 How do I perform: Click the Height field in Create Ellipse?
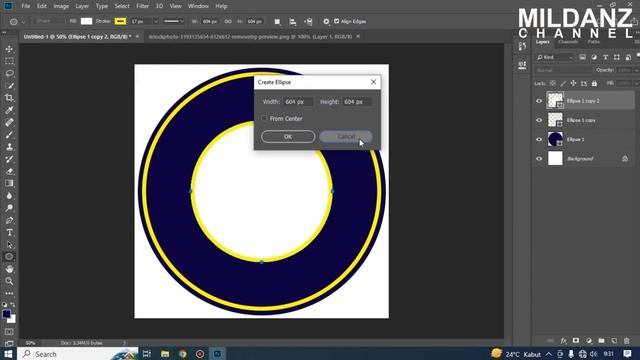coord(357,102)
